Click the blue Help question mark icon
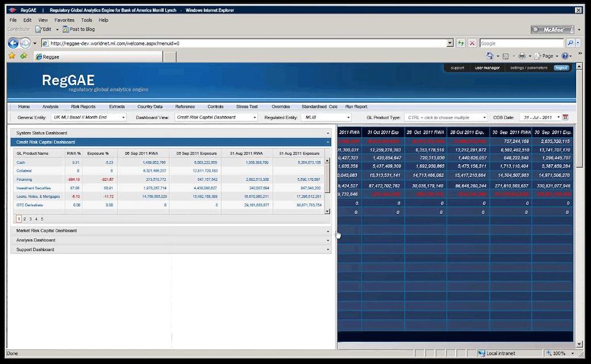The image size is (591, 364). [x=565, y=56]
